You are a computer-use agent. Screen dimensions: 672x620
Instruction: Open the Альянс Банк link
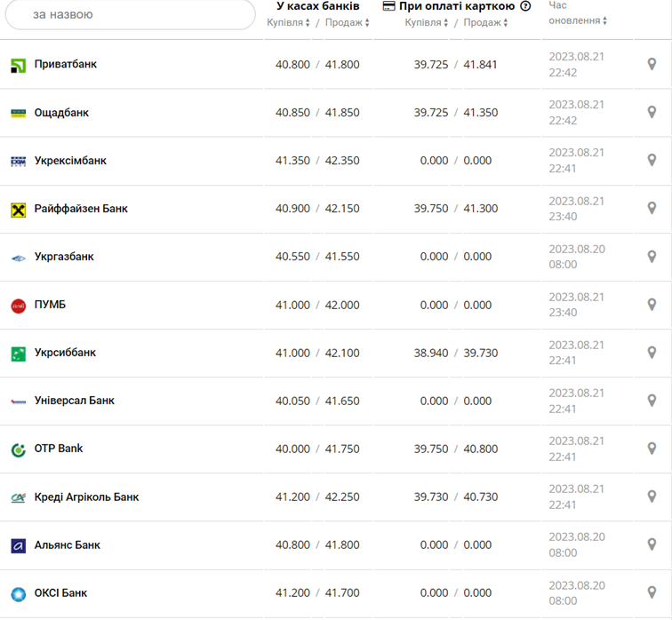click(x=67, y=544)
